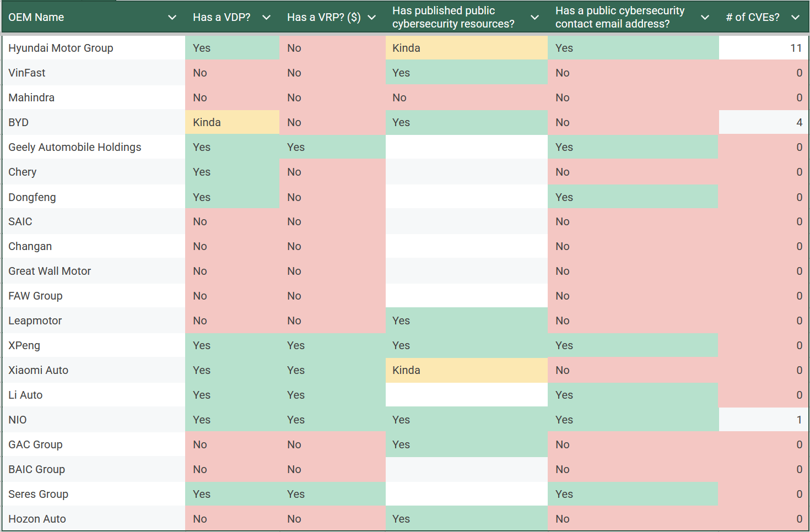This screenshot has width=810, height=532.
Task: Select the BYD name cell
Action: coord(94,122)
